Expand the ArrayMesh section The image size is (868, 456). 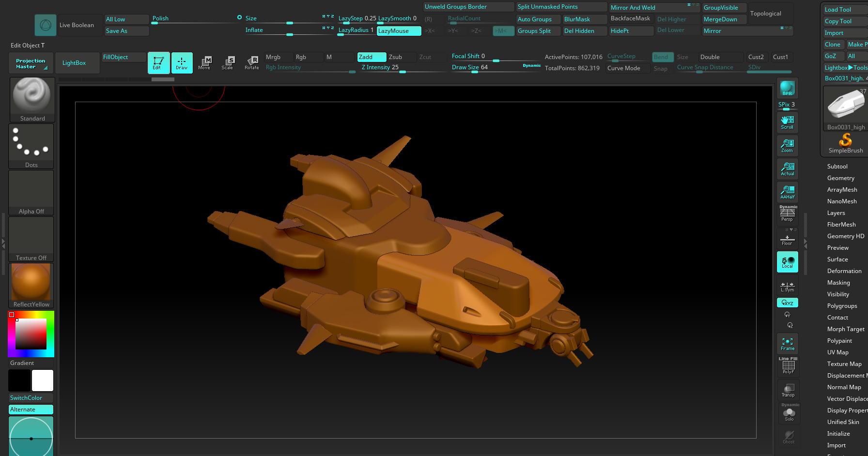pyautogui.click(x=842, y=190)
